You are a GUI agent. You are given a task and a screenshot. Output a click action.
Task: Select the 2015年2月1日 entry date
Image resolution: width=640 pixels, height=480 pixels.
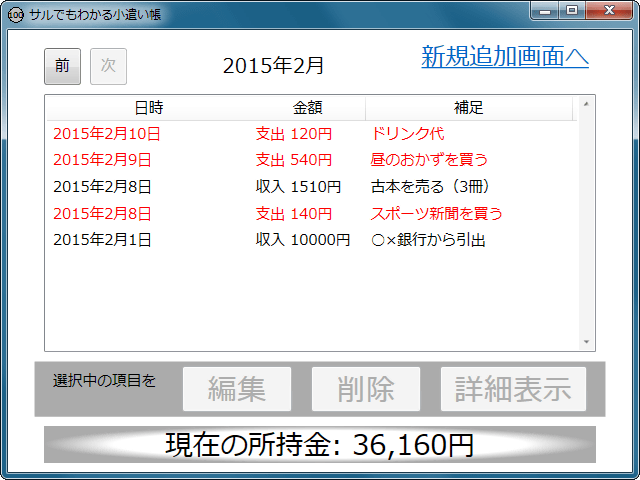tap(102, 240)
